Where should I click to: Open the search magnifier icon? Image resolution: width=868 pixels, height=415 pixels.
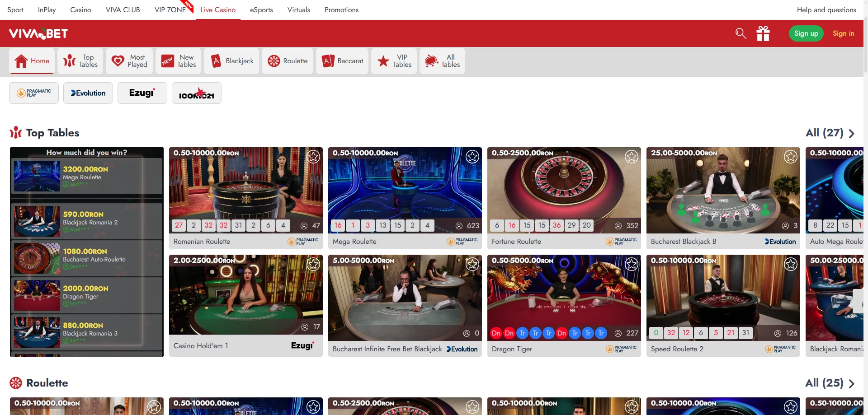click(x=741, y=33)
